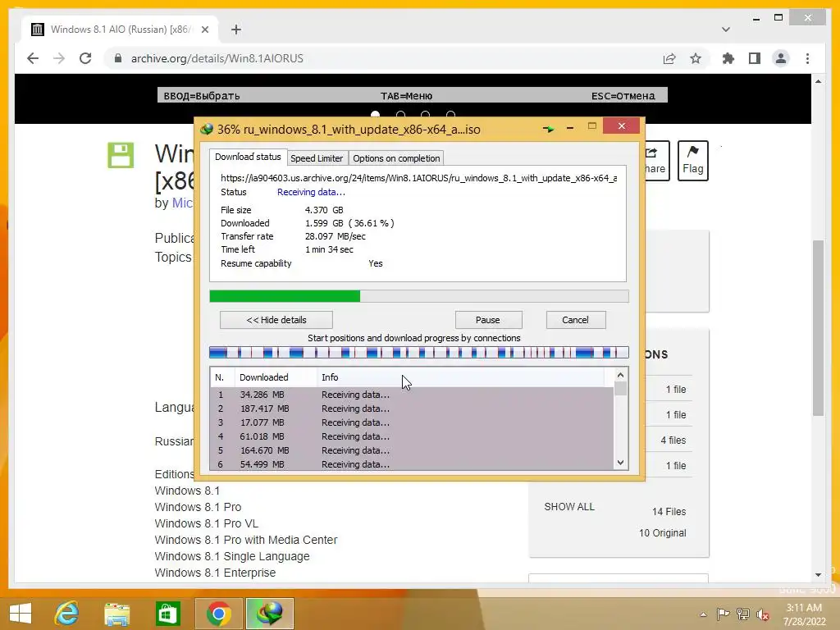Switch to Internet Download Manager in taskbar

(269, 614)
